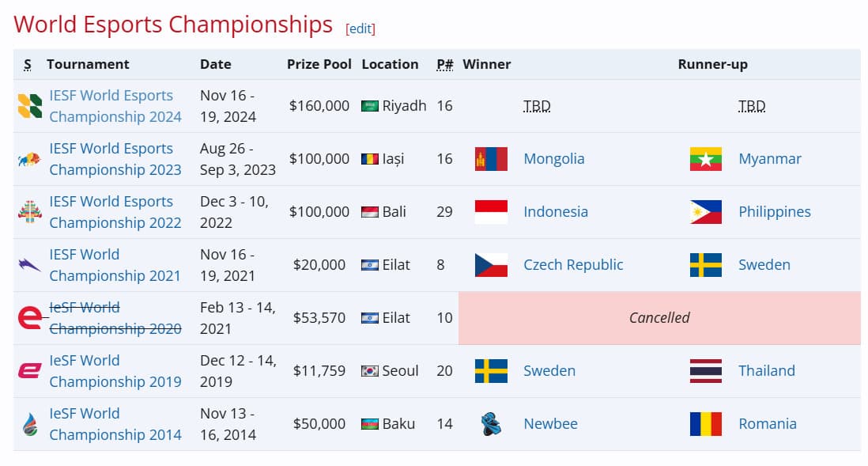Click the P# column header
This screenshot has height=466, width=868.
(x=444, y=64)
